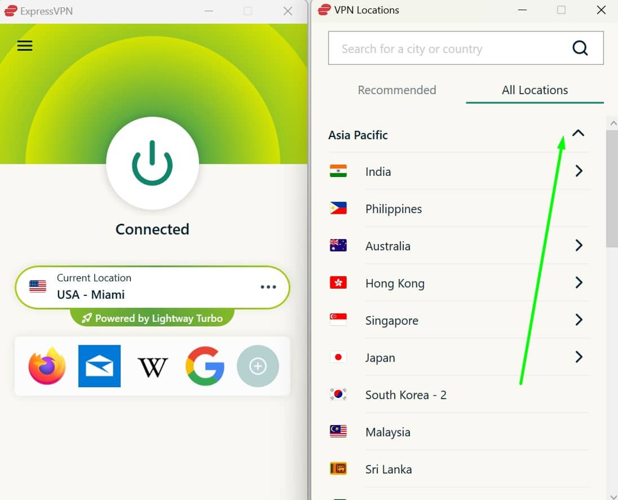Switch to the Recommended tab
This screenshot has height=500, width=618.
[x=397, y=90]
